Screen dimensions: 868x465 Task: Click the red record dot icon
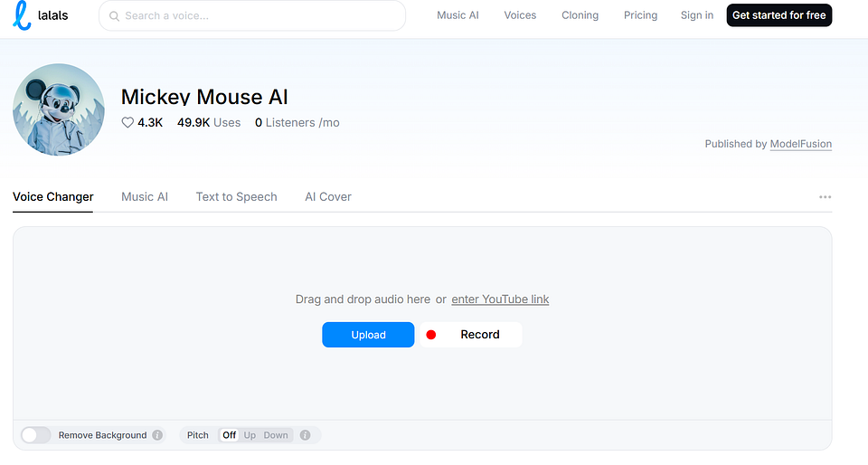[x=431, y=335]
